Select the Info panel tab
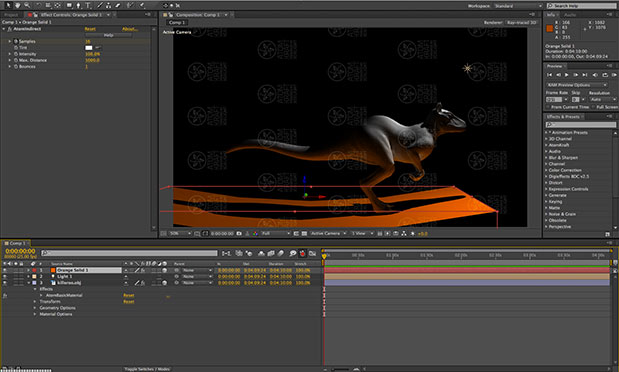This screenshot has height=372, width=619. click(551, 15)
